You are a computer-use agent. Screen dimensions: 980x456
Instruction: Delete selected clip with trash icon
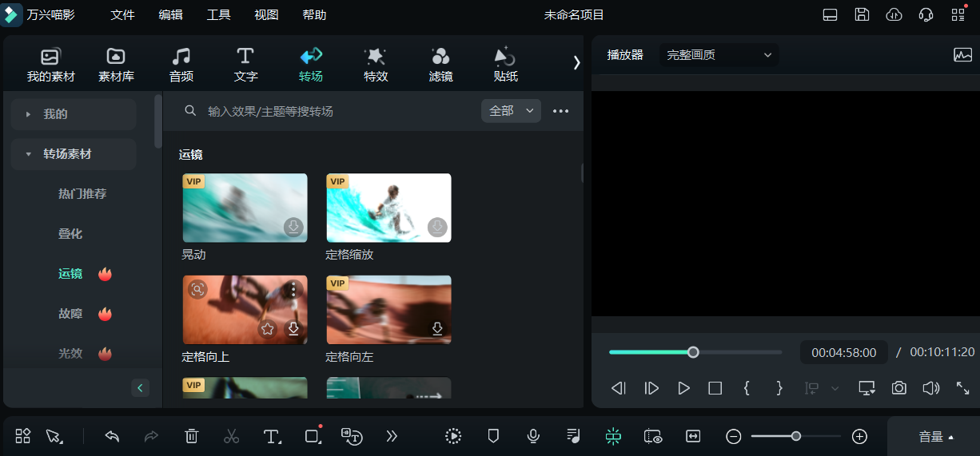pos(192,436)
